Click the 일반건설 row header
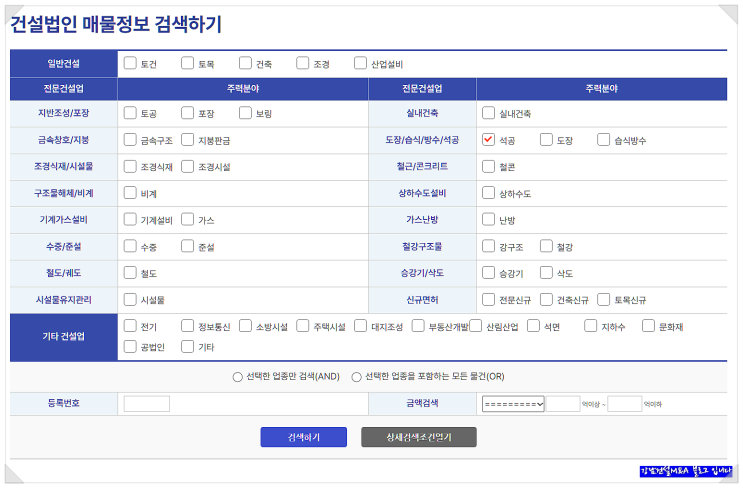This screenshot has width=743, height=488. 64,63
